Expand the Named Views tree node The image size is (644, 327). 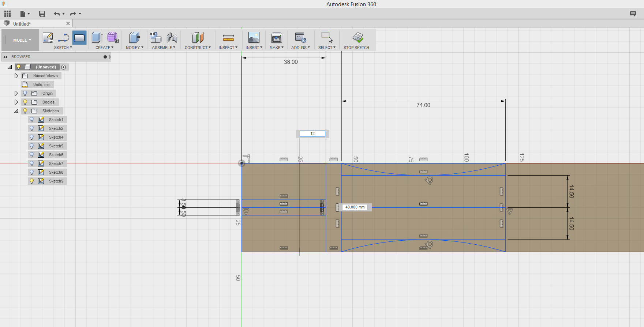(16, 76)
